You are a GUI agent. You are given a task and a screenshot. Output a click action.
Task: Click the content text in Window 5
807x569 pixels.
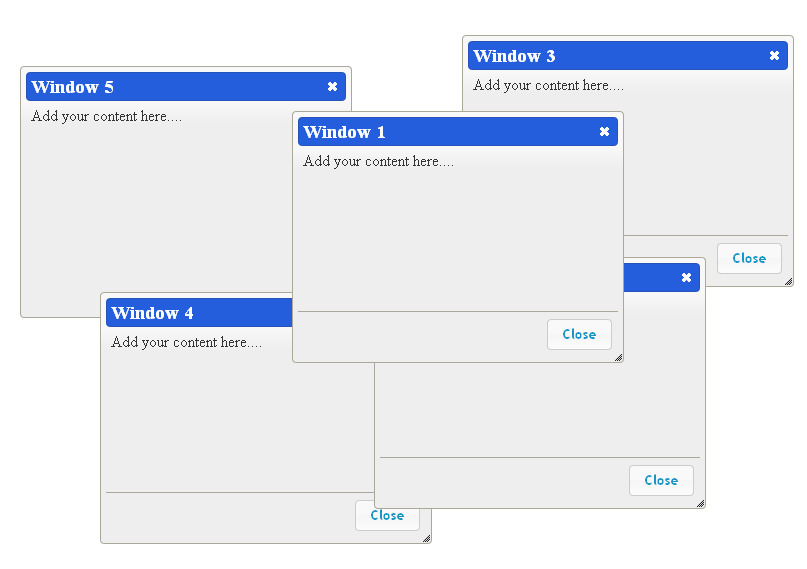coord(107,116)
